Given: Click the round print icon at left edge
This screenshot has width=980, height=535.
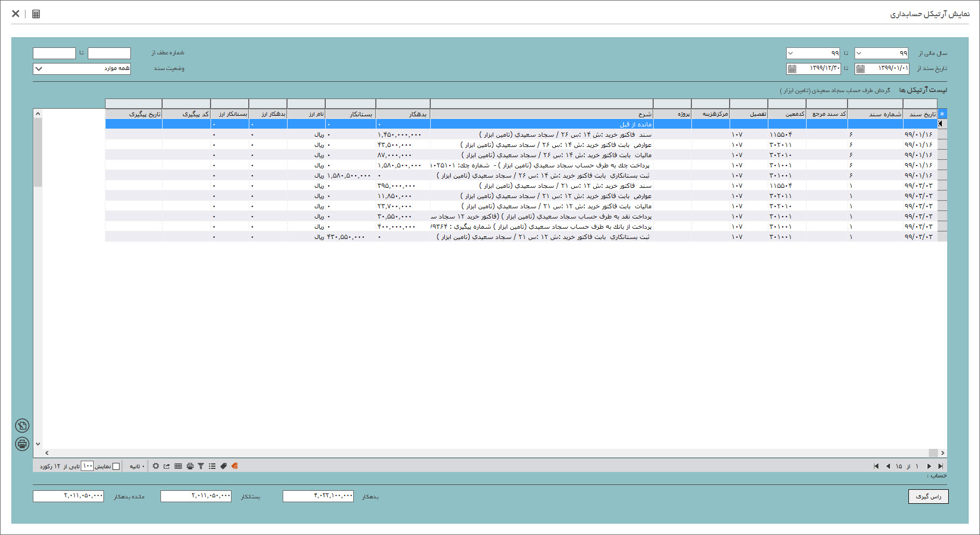Looking at the screenshot, I should (x=22, y=444).
